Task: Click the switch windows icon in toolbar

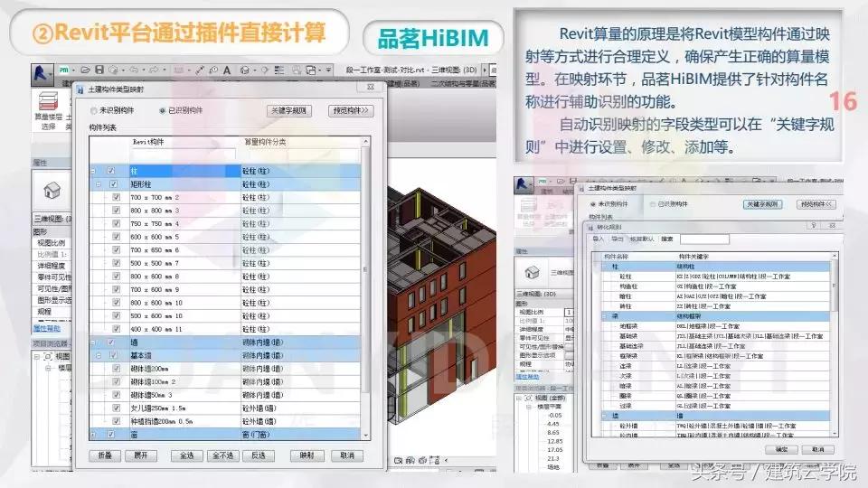Action: [x=311, y=70]
